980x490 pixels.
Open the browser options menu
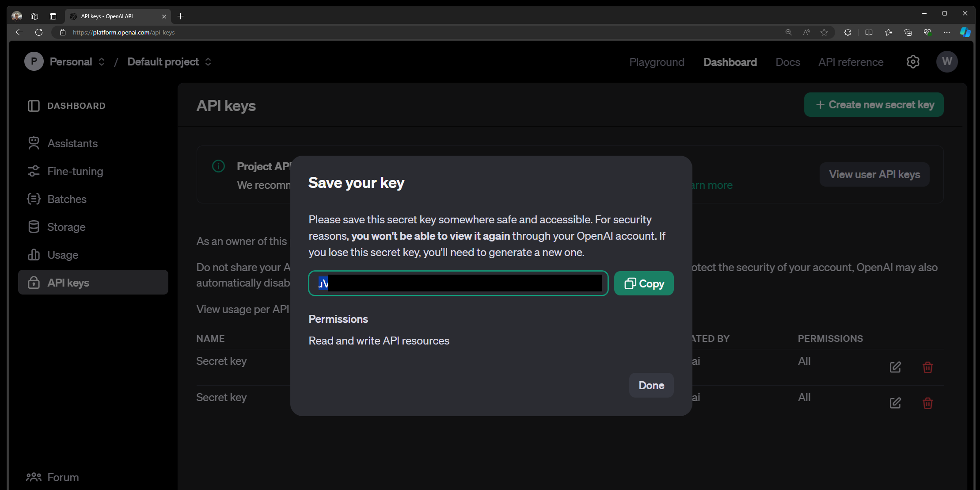pyautogui.click(x=946, y=32)
